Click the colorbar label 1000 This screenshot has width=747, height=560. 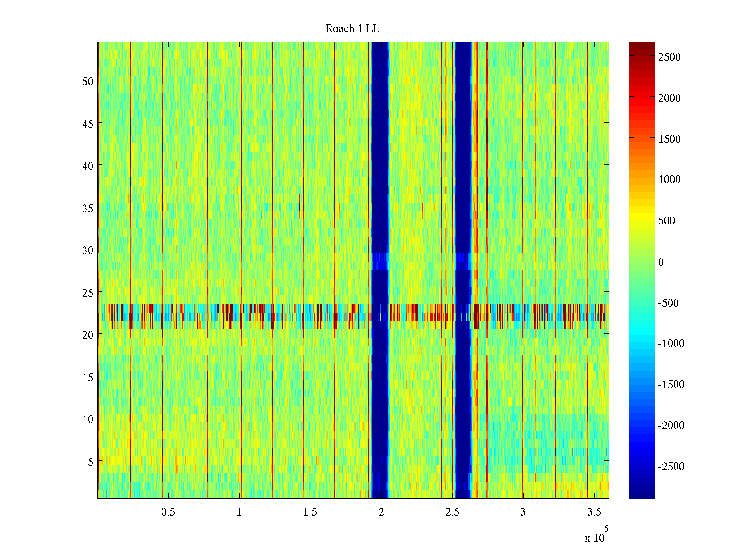669,180
